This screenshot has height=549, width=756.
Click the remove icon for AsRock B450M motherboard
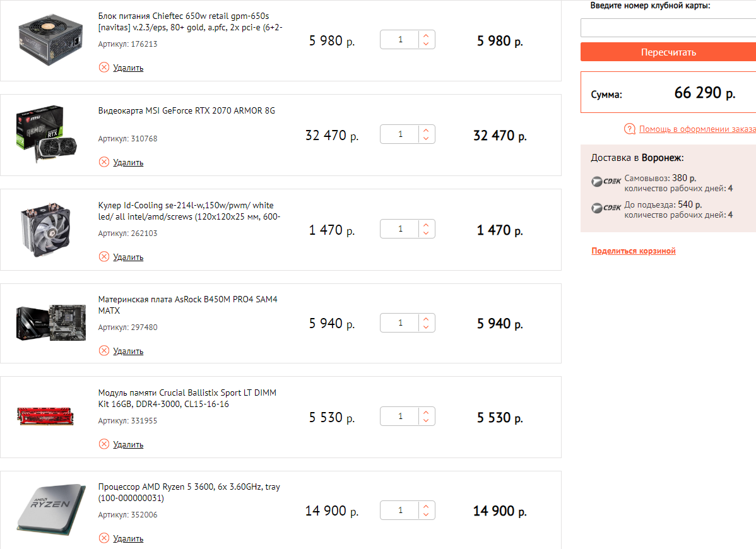pyautogui.click(x=104, y=351)
